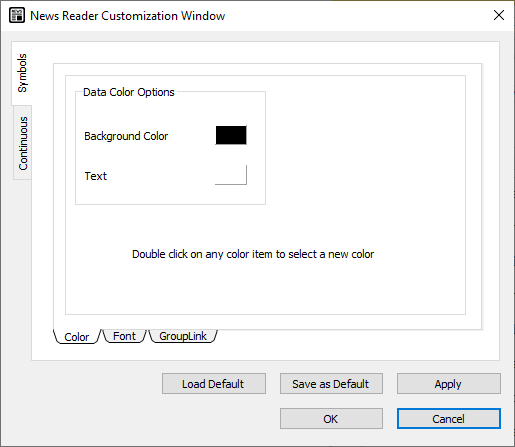This screenshot has height=447, width=515.
Task: Cancel the customization dialog
Action: (x=448, y=419)
